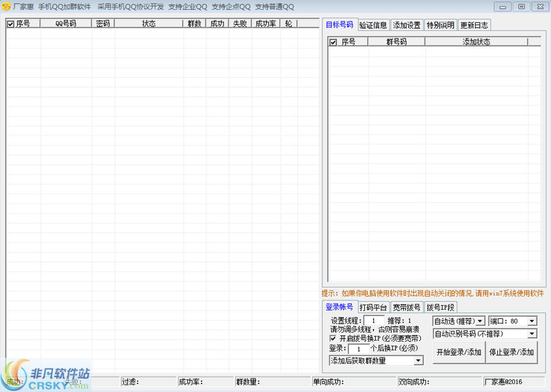
Task: Switch to the 验证信息 tab
Action: click(373, 25)
